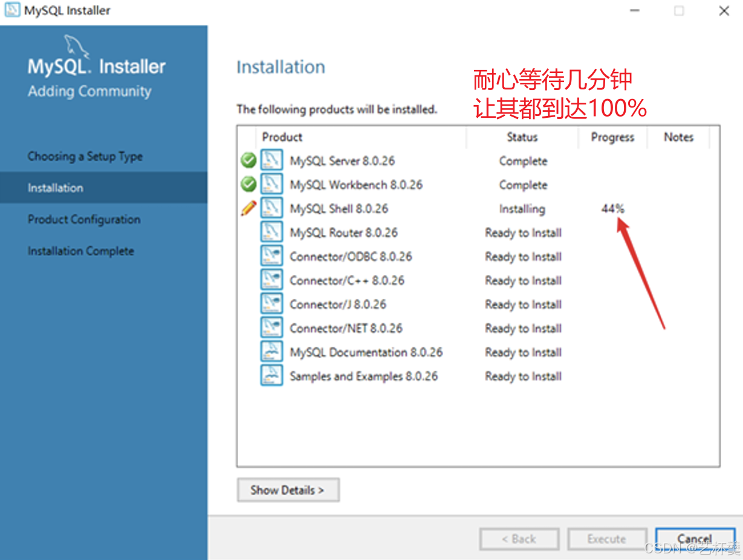
Task: Click Ready to Install status for MySQL Router
Action: click(x=524, y=233)
